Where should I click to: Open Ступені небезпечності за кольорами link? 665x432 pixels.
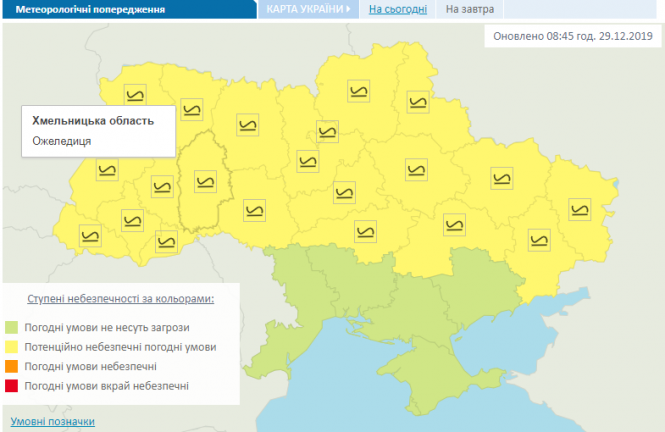pos(120,298)
